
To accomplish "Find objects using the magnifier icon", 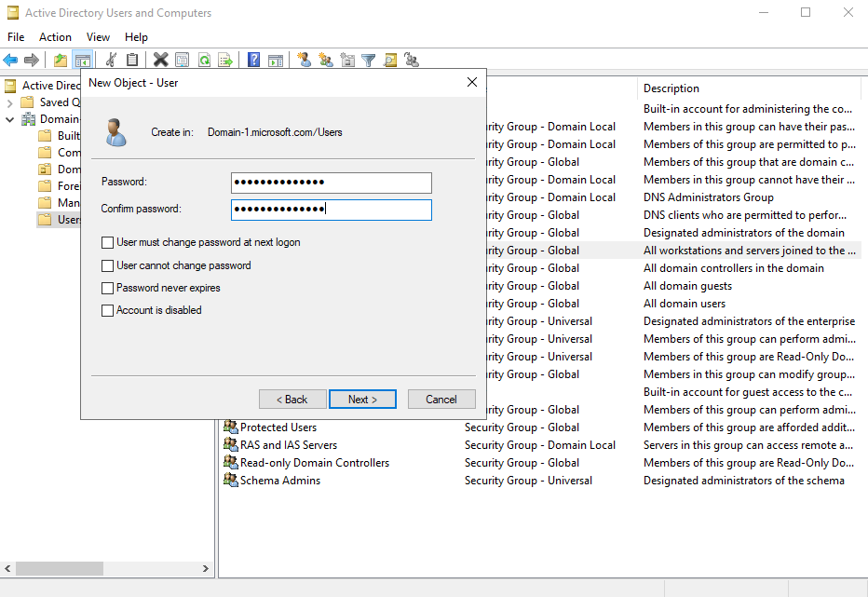I will pyautogui.click(x=391, y=60).
